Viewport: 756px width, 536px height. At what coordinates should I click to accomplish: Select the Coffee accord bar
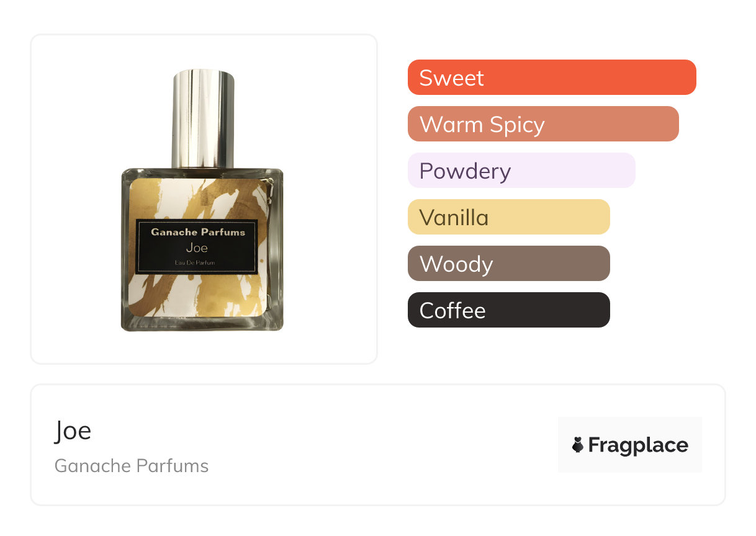coord(509,310)
